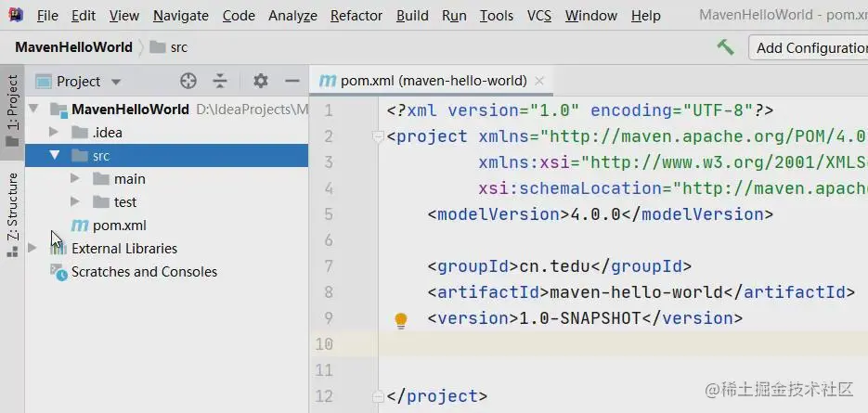The image size is (868, 413).
Task: Click the yellow lightbulb intention icon
Action: coord(401,320)
